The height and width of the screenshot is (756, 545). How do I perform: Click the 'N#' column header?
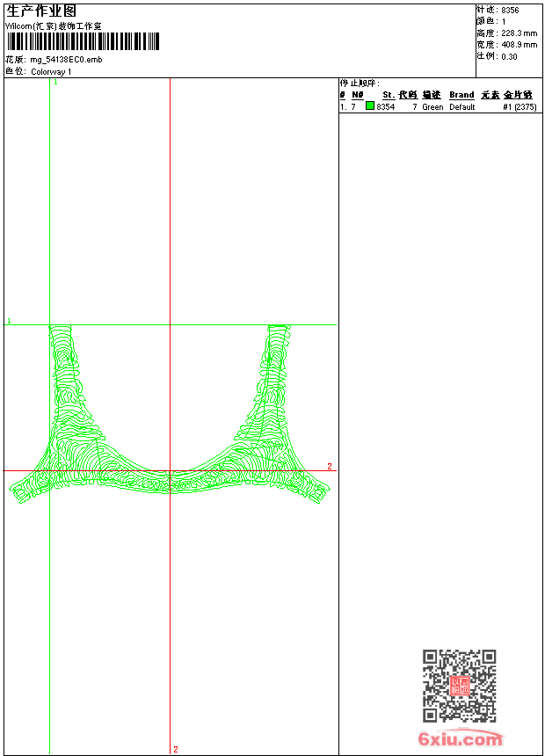[x=357, y=95]
